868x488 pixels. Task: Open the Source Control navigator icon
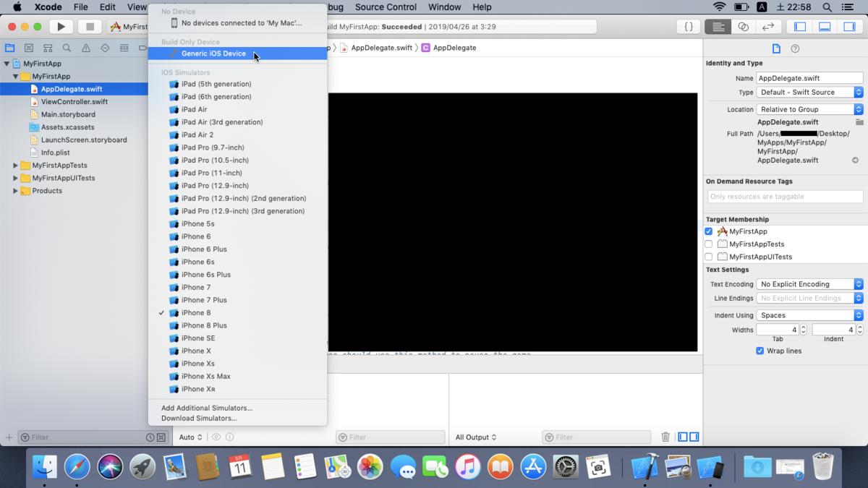[29, 48]
